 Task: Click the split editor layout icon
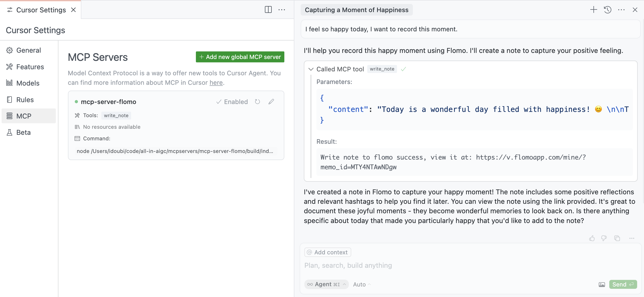click(268, 10)
